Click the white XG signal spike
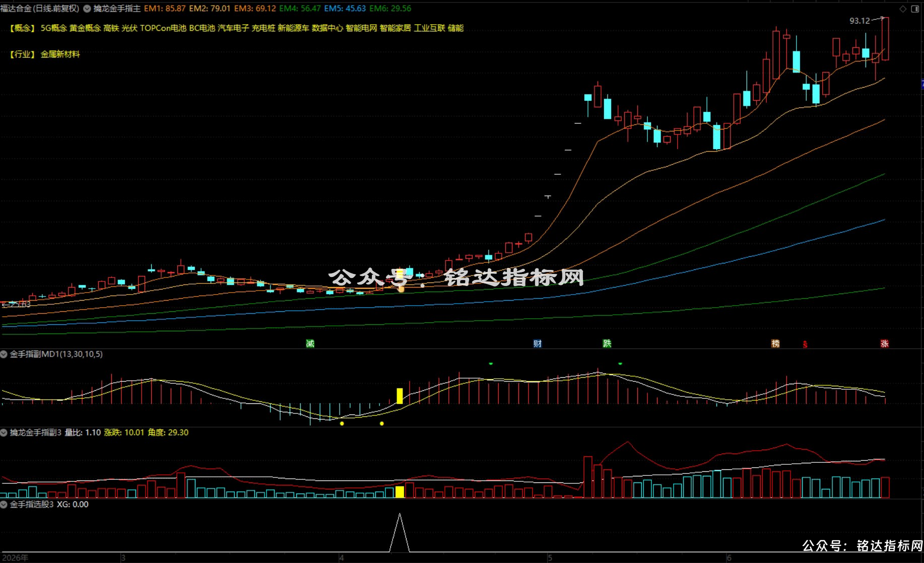 [400, 533]
